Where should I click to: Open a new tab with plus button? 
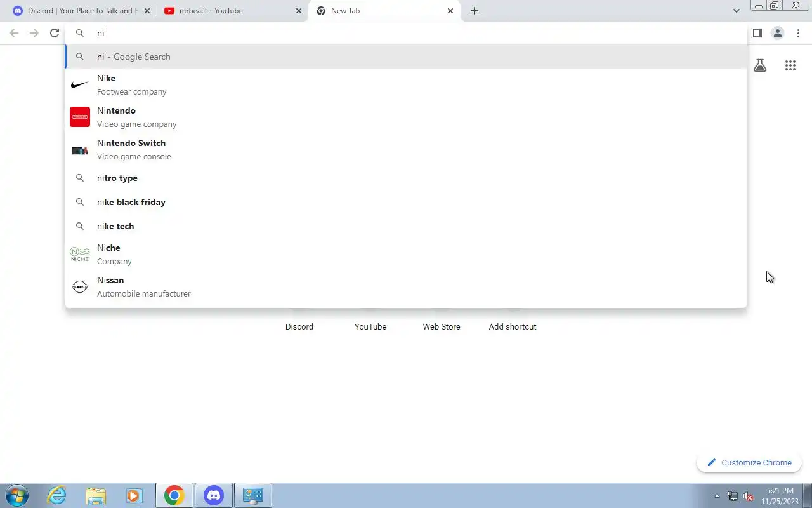pyautogui.click(x=475, y=11)
